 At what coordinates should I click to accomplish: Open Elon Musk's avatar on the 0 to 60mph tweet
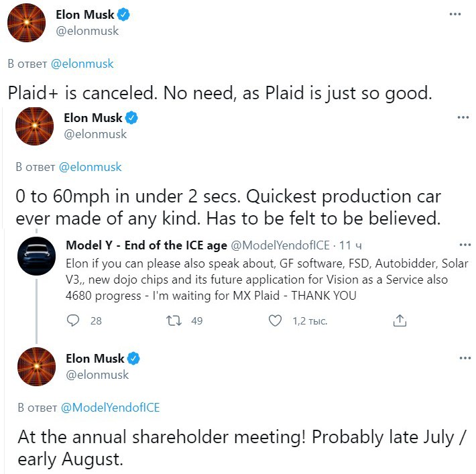click(x=34, y=126)
